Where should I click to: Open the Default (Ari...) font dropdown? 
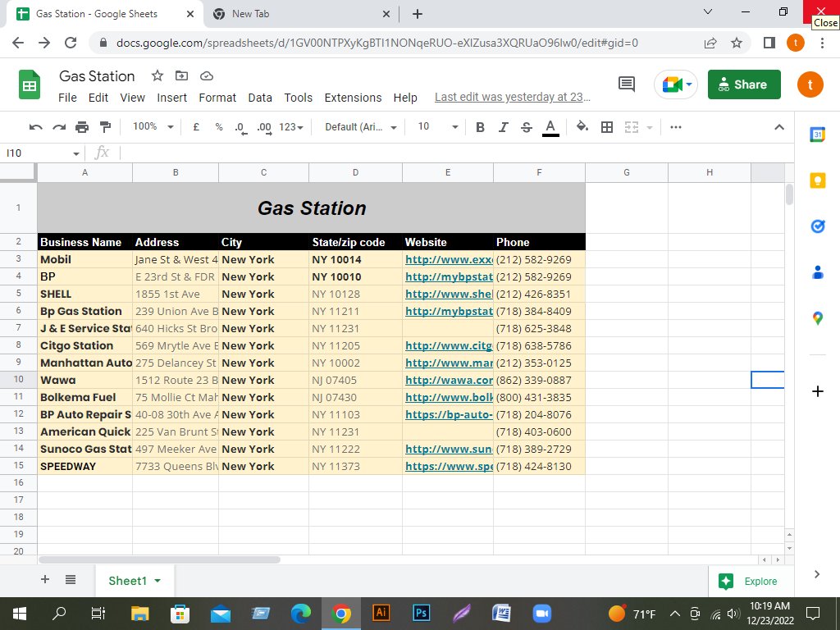361,127
